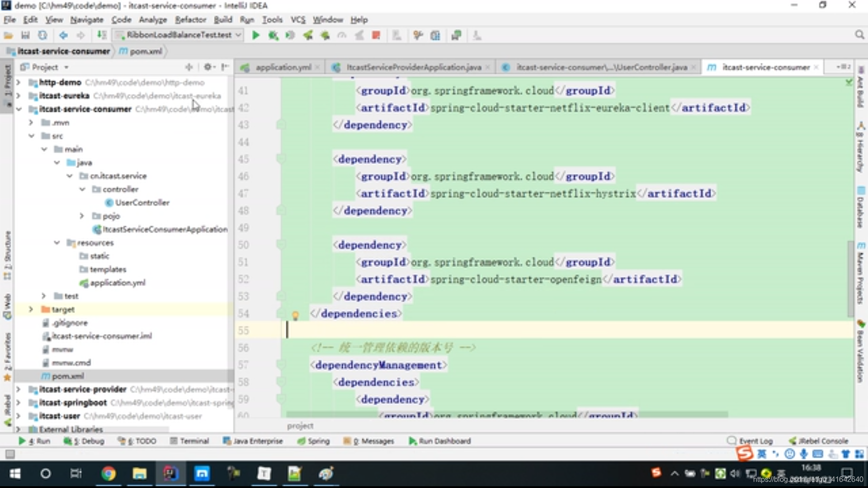Screen dimensions: 868x488
Task: Open the Search Everywhere magnifier icon
Action: click(859, 35)
